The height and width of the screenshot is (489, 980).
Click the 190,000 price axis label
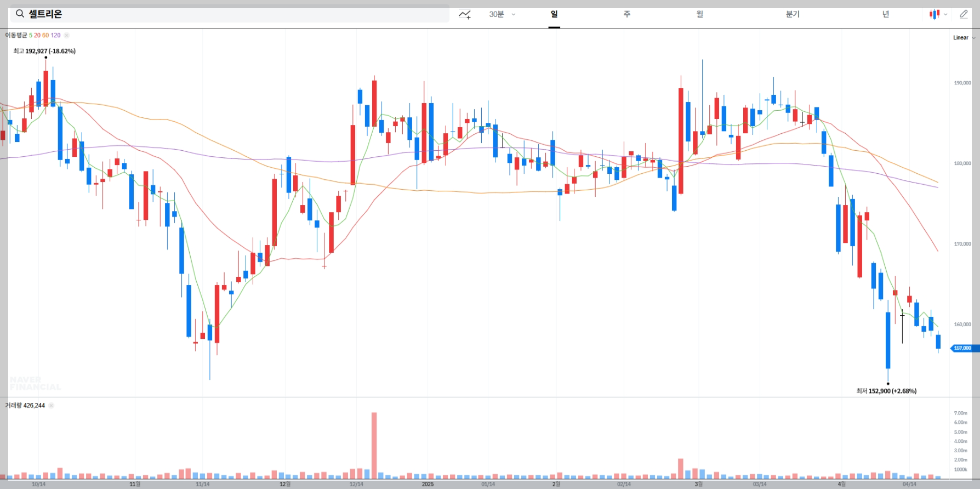coord(962,83)
